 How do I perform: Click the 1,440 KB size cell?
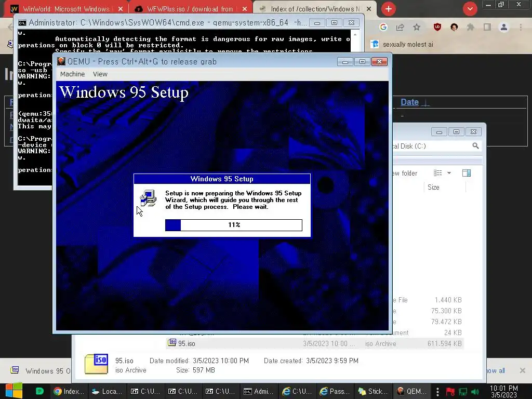[x=448, y=300]
